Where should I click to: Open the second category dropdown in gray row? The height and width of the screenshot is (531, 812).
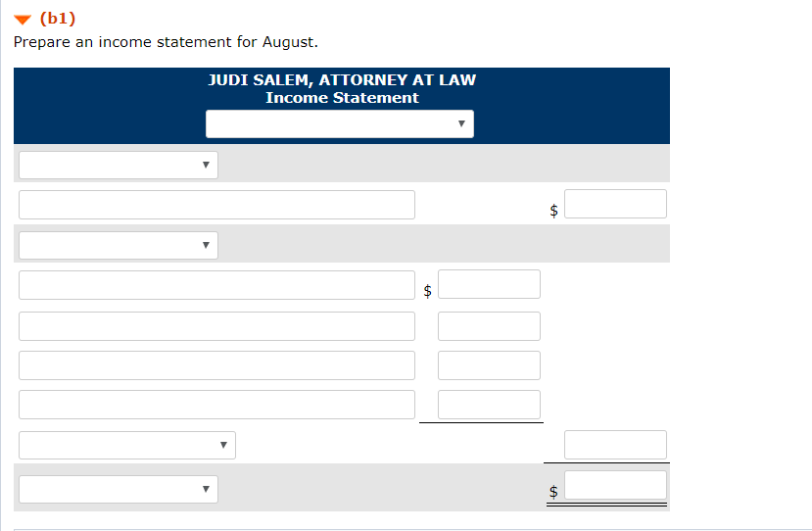(x=119, y=245)
